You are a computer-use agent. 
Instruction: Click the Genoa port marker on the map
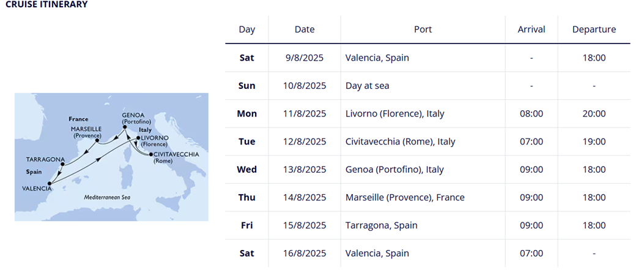(125, 127)
